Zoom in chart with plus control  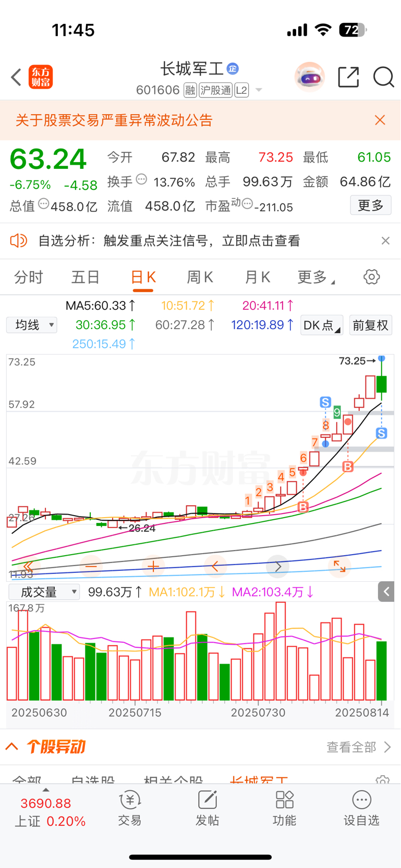(153, 566)
